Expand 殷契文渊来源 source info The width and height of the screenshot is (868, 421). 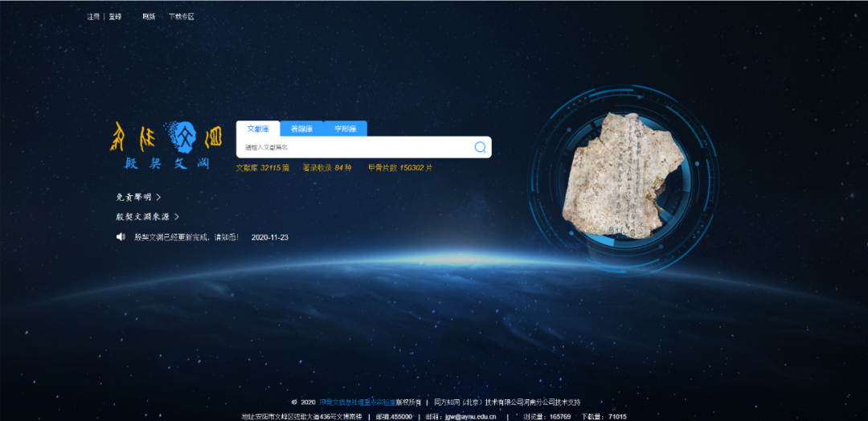147,217
